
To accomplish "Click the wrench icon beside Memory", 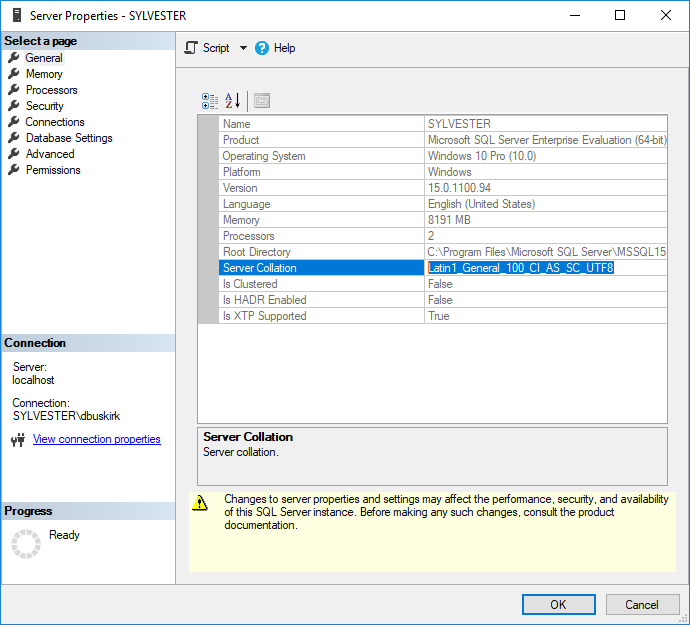I will [14, 74].
